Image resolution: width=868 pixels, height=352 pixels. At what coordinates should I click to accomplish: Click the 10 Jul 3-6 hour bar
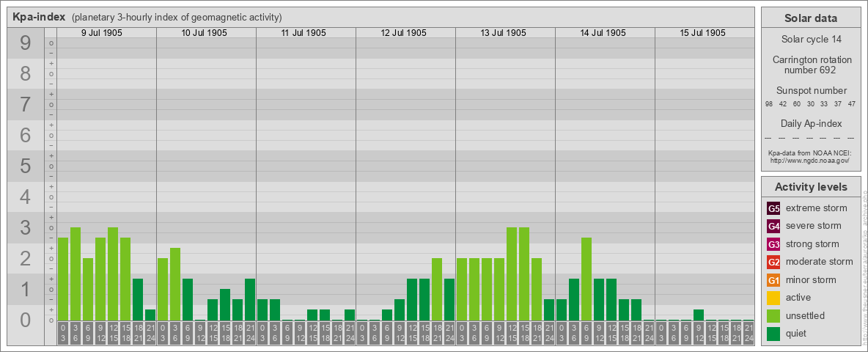(175, 284)
